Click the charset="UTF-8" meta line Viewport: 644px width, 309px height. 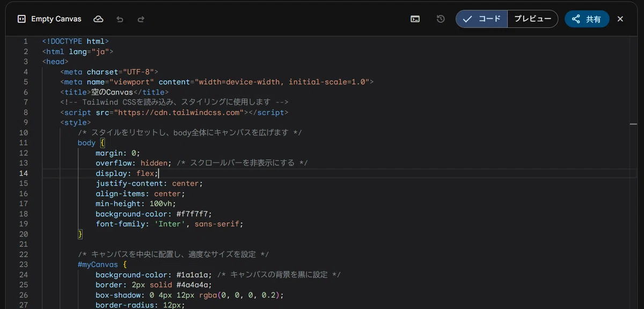tap(109, 72)
